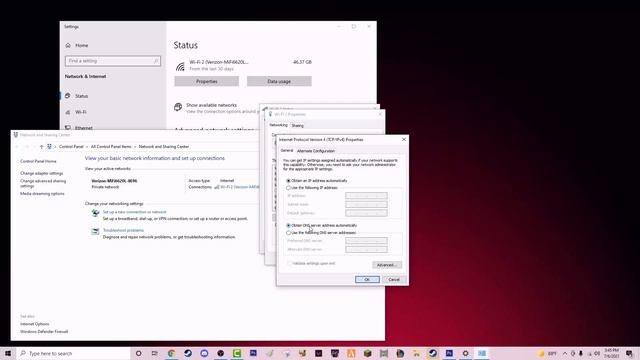Open the green Camtasia taskbar icon
Image resolution: width=640 pixels, height=360 pixels.
(x=237, y=353)
